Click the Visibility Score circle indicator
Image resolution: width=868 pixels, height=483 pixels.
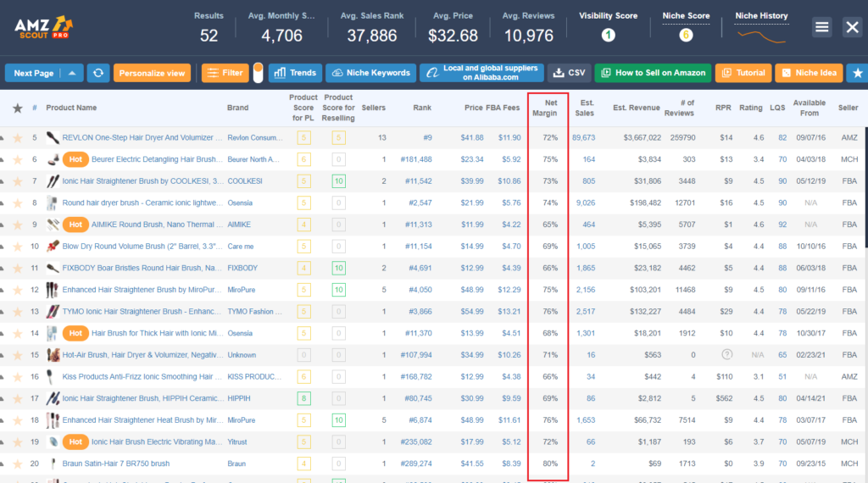pyautogui.click(x=608, y=35)
